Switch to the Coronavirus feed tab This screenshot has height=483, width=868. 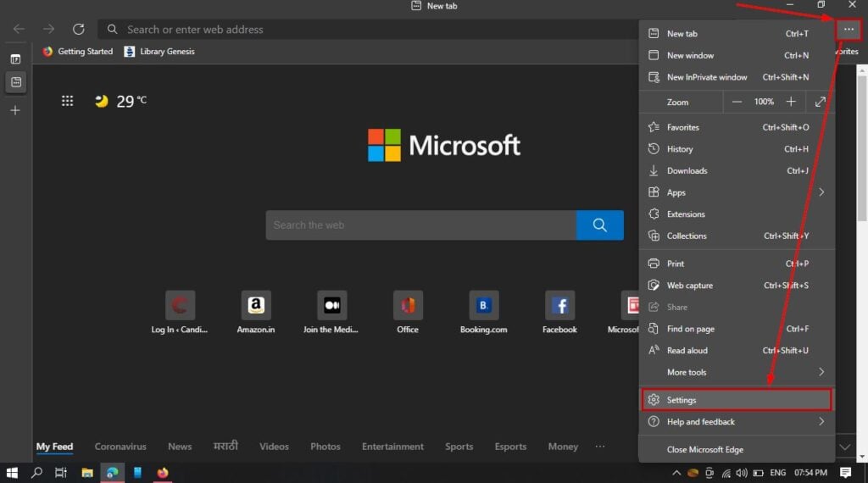[120, 447]
